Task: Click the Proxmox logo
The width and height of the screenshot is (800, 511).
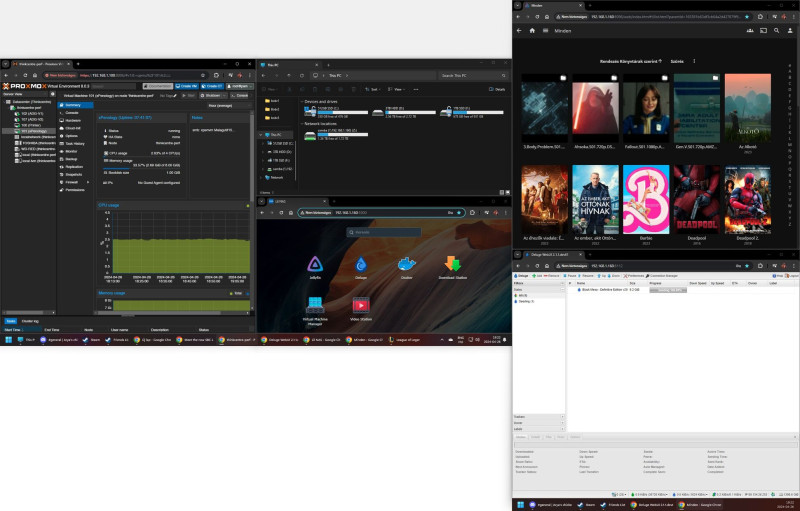Action: 24,86
